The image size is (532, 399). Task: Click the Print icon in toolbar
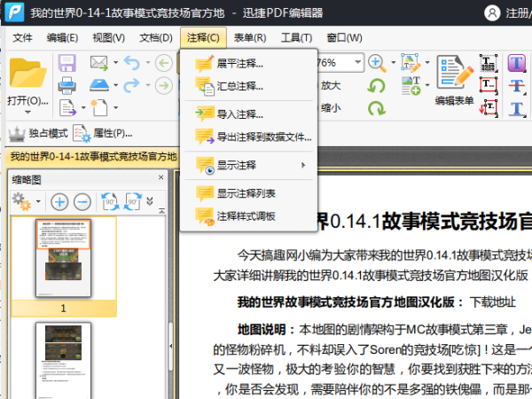pos(66,85)
